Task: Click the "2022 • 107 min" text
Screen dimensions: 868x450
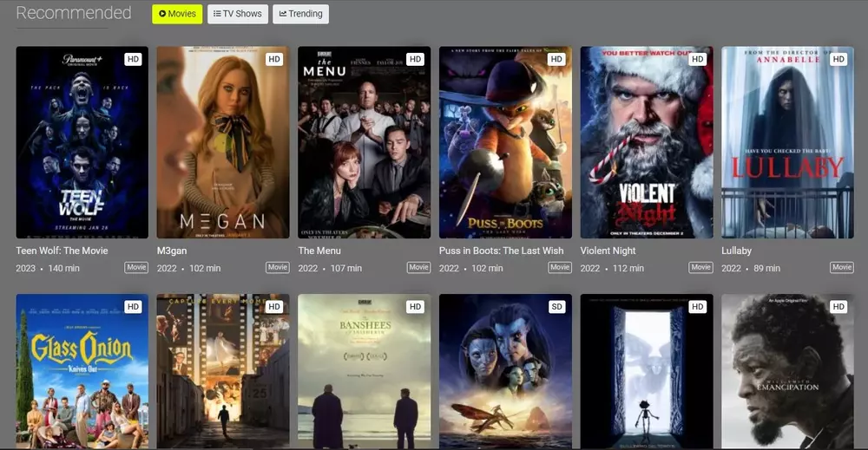Action: tap(330, 268)
